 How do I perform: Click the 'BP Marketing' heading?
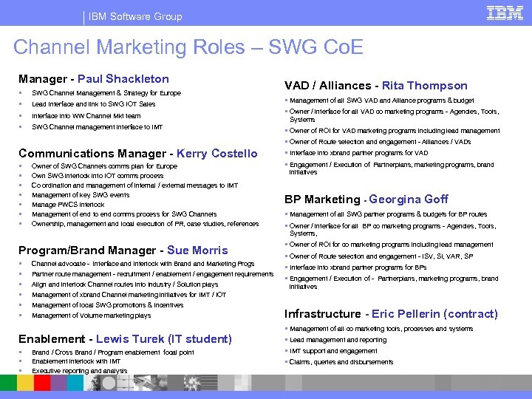pyautogui.click(x=322, y=199)
